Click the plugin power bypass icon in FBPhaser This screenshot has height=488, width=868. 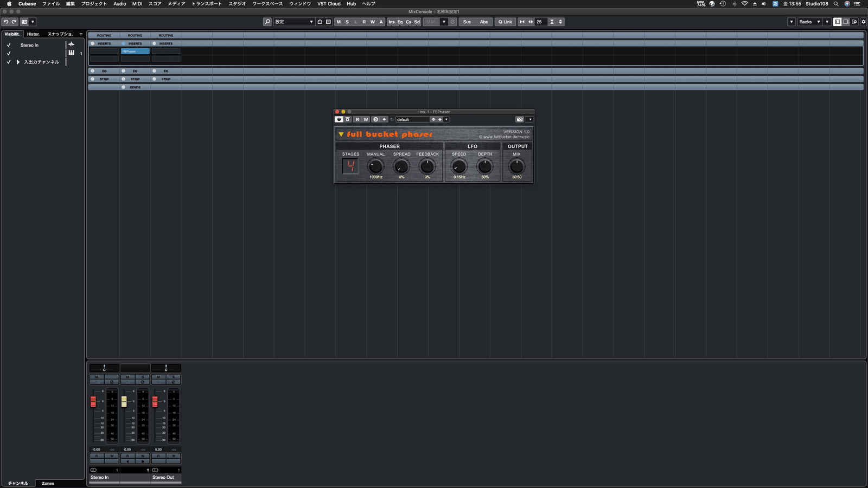(x=339, y=119)
